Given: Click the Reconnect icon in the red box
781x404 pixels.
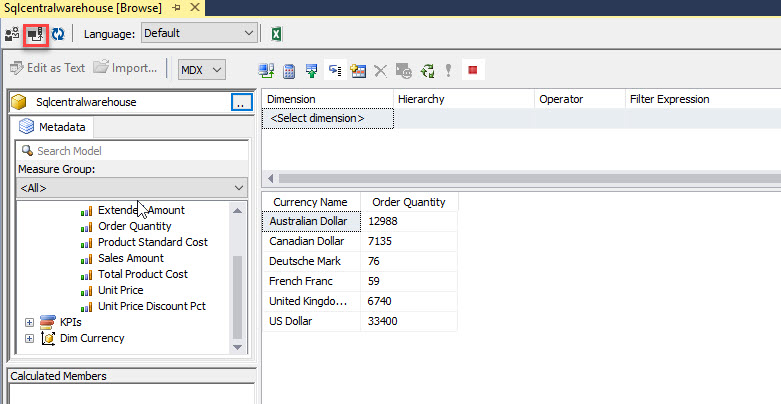Looking at the screenshot, I should click(35, 34).
